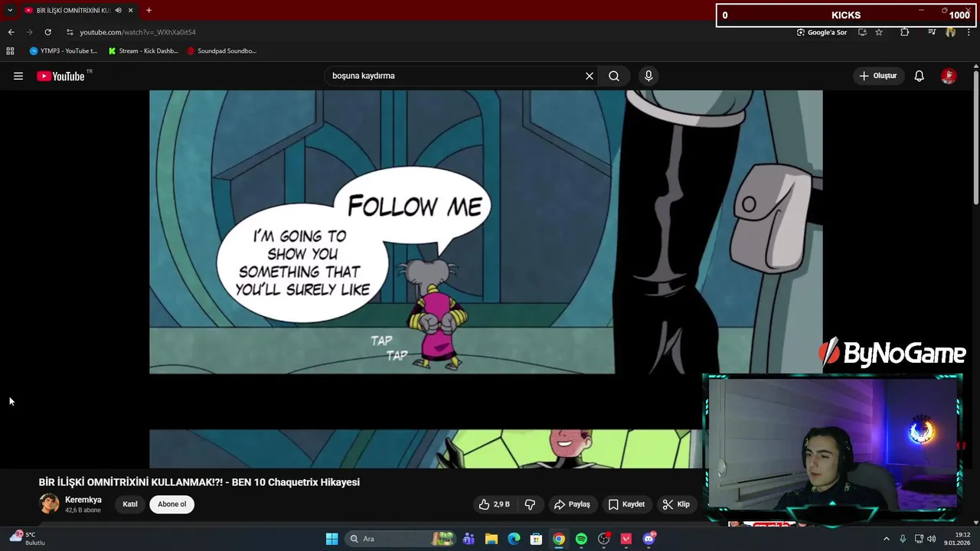
Task: Close the YouTube browser tab
Action: pyautogui.click(x=130, y=10)
